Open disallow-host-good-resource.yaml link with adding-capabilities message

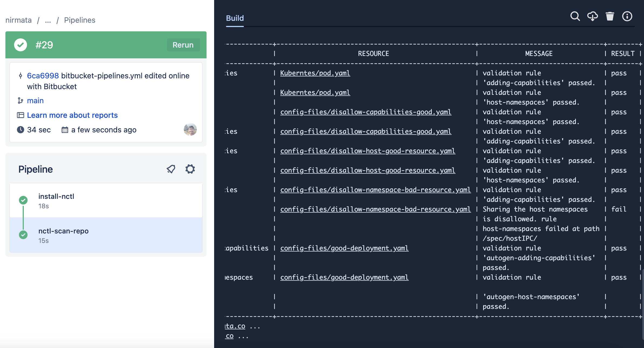368,151
